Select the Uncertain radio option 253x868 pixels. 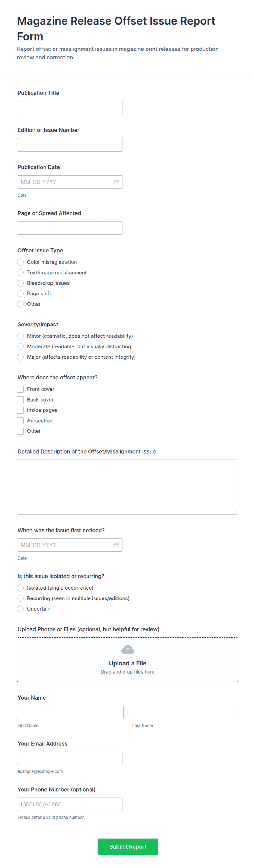click(x=20, y=609)
